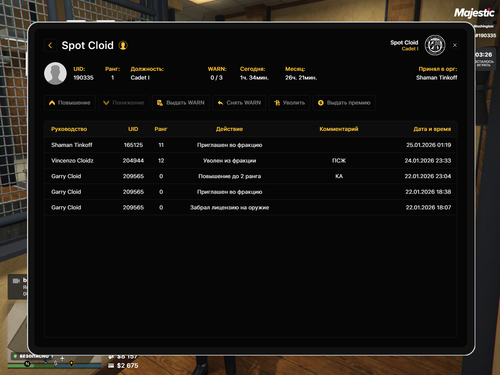The image size is (500, 375).
Task: Click the date 22.01.2026 18:07
Action: coord(428,208)
